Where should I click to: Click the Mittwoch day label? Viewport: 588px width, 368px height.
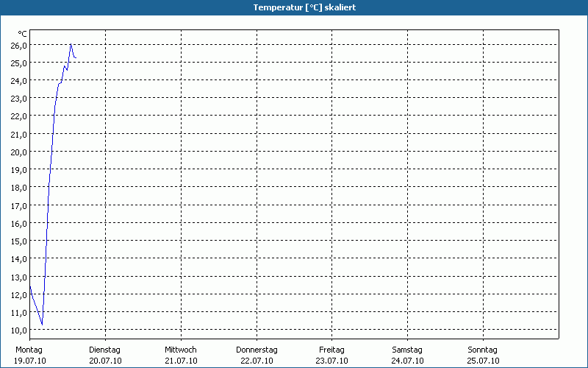[181, 350]
